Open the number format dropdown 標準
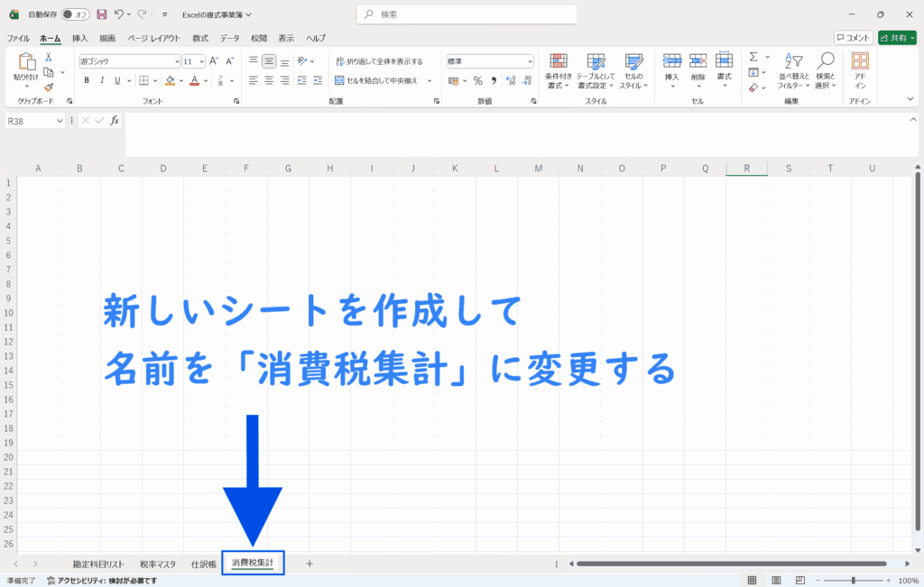The image size is (924, 587). coord(530,61)
